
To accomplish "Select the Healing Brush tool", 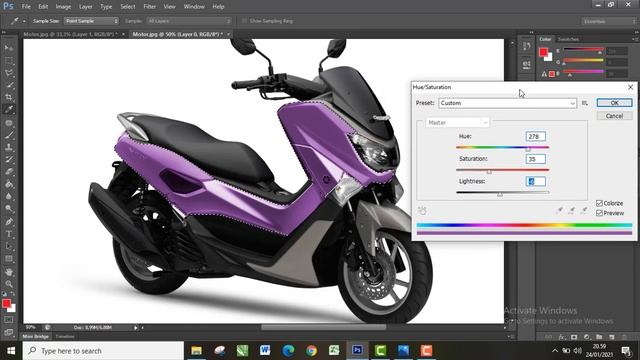I will point(9,122).
